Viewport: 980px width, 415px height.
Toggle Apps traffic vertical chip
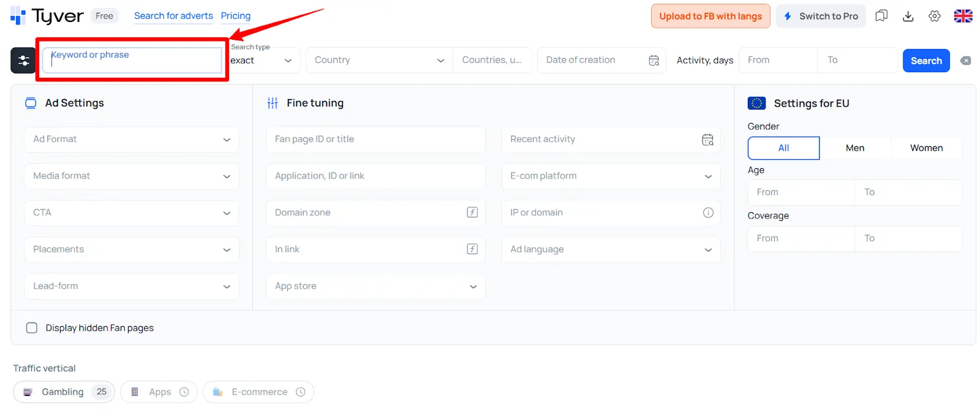tap(159, 392)
